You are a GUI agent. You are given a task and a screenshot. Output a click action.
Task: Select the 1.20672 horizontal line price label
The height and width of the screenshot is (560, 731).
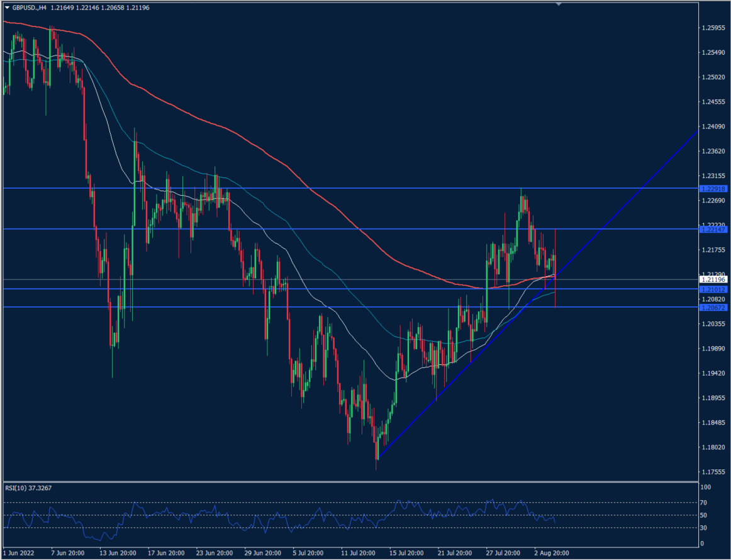point(714,308)
